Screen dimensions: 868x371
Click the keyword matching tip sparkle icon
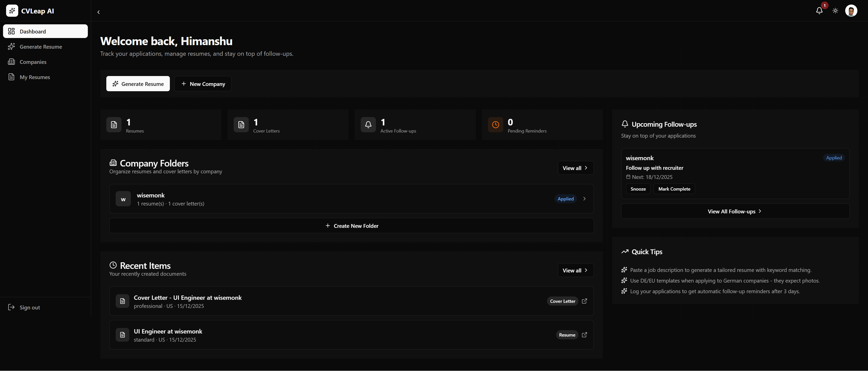tap(624, 270)
